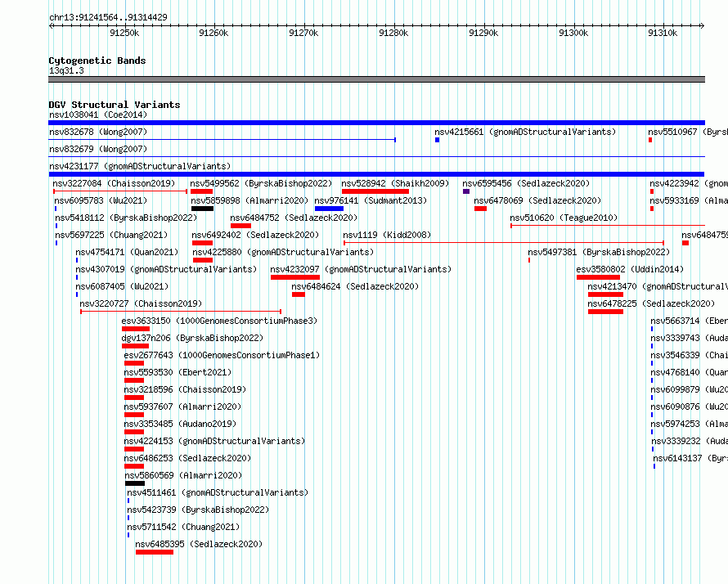The image size is (728, 584).
Task: Select nsv4768140 variant label
Action: point(690,372)
